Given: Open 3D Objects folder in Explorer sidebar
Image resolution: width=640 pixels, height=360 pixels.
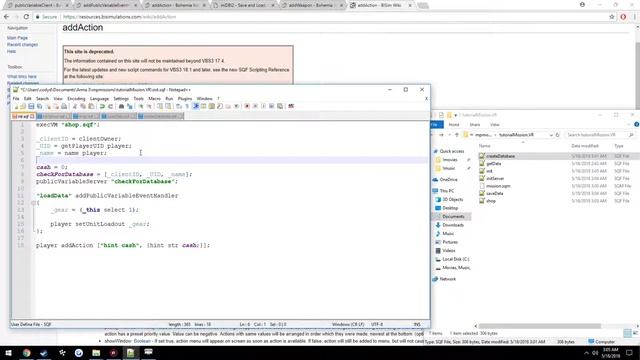Looking at the screenshot, I should click(x=453, y=200).
